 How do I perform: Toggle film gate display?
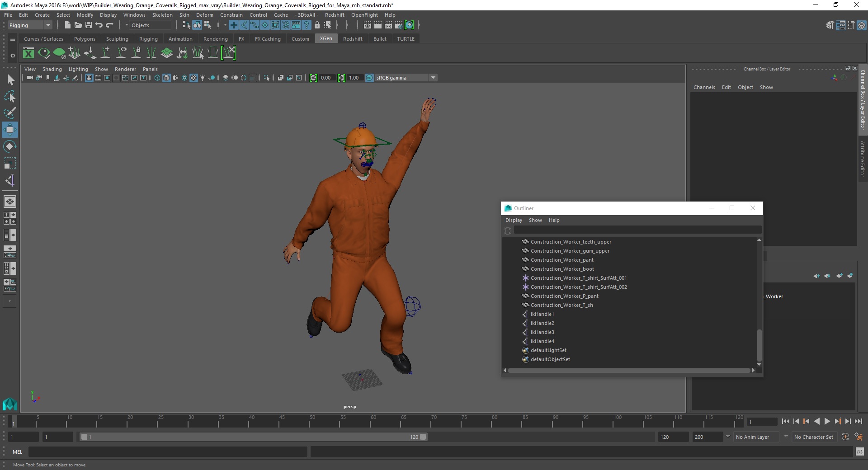98,78
